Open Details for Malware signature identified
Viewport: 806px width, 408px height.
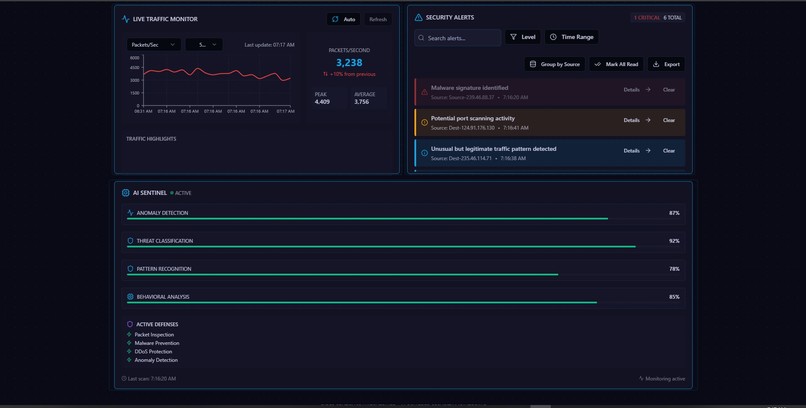(x=637, y=89)
